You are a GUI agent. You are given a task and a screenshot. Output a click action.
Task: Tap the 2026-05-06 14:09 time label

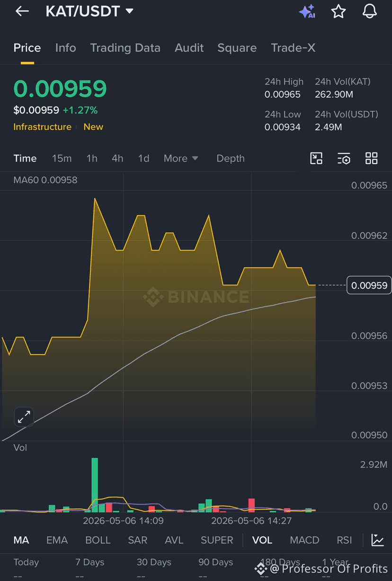(123, 521)
